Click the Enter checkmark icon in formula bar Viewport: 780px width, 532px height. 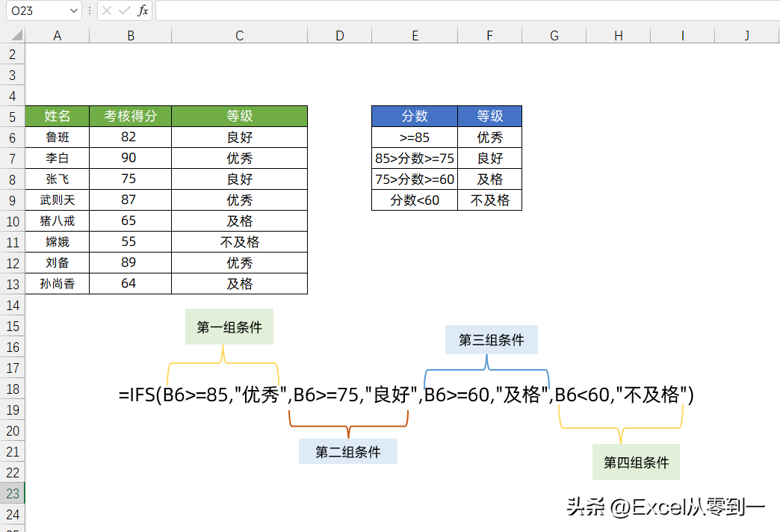click(124, 10)
